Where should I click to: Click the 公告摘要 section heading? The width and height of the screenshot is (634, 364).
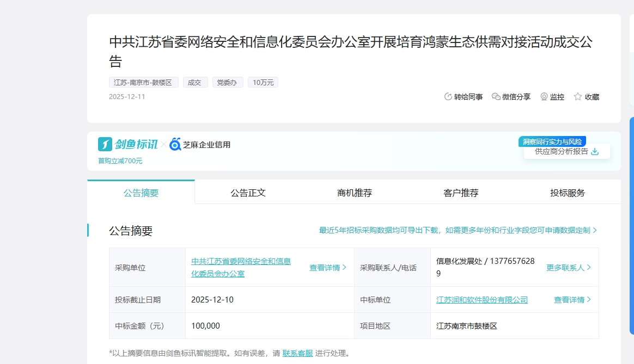tap(131, 231)
